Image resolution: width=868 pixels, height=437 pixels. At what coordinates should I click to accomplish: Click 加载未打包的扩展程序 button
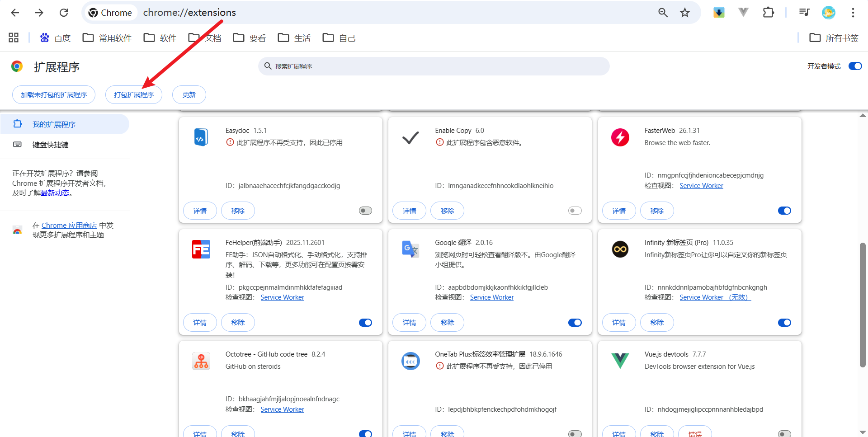point(54,94)
